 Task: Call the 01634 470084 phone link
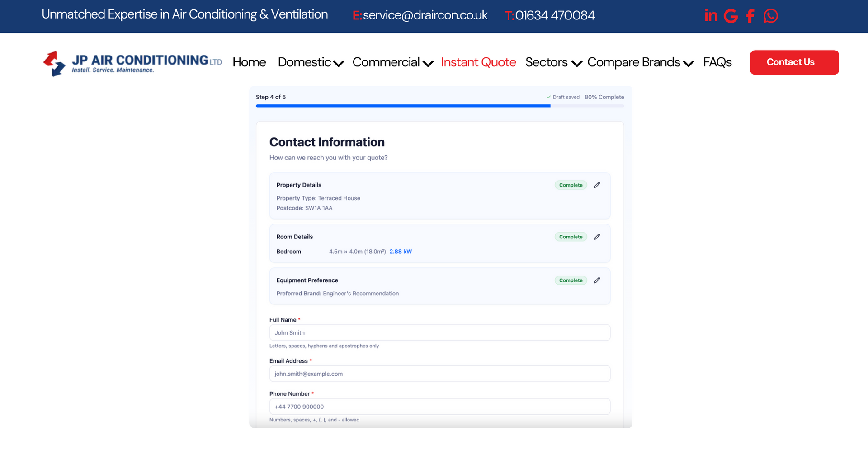tap(555, 15)
